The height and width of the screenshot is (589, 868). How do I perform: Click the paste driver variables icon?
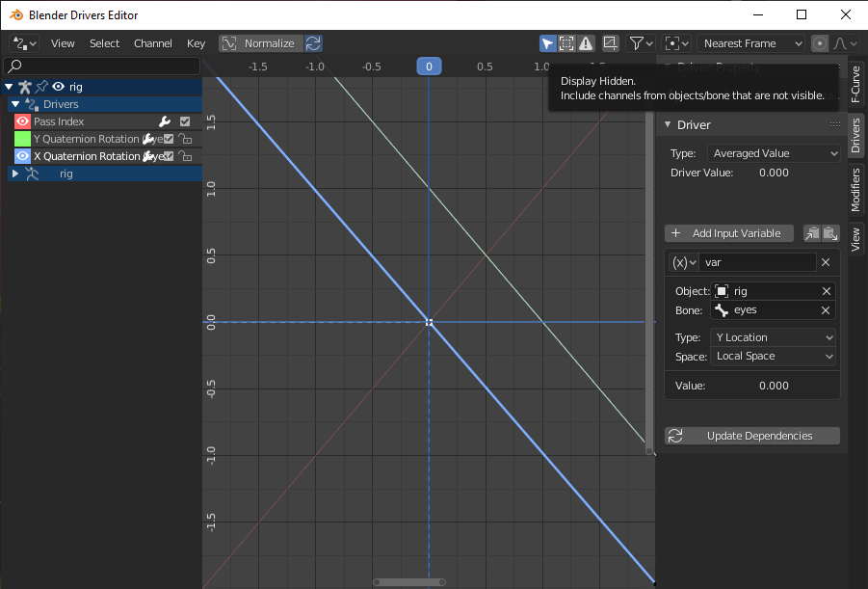tap(831, 233)
